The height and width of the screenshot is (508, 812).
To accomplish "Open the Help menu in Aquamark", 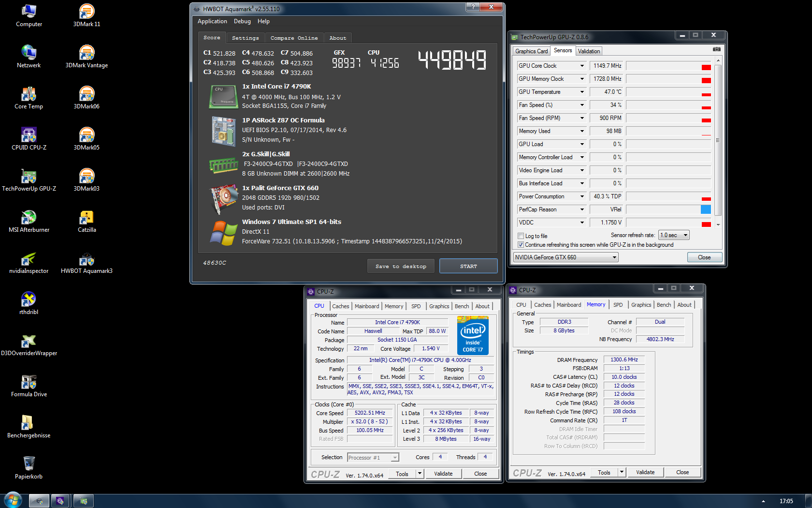I will point(263,21).
